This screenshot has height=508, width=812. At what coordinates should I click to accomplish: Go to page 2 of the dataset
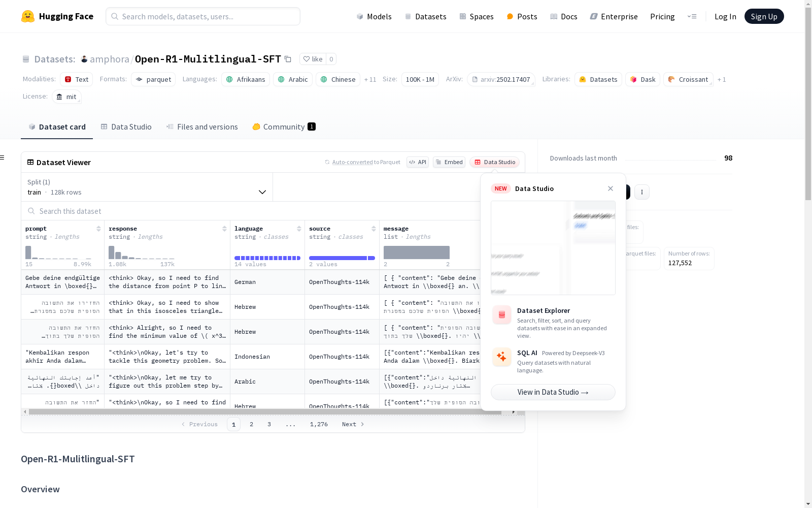(251, 424)
